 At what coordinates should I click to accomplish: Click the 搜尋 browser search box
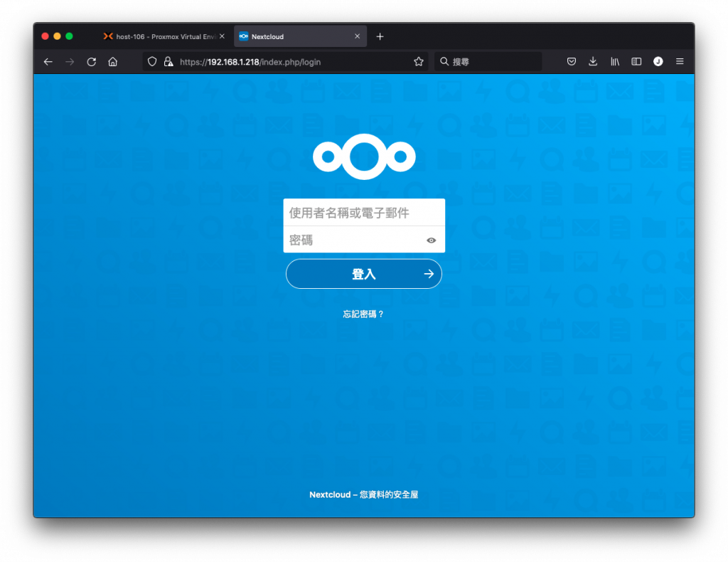coord(488,62)
